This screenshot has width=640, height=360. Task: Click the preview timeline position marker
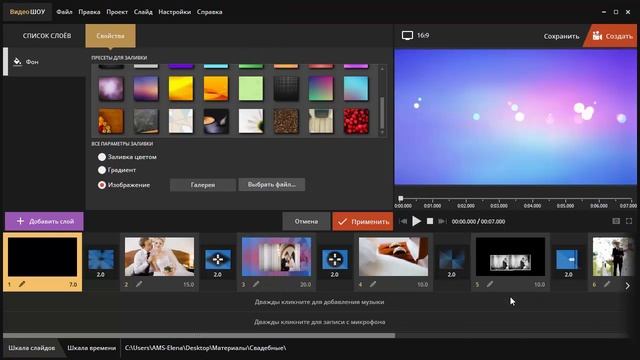tap(401, 199)
